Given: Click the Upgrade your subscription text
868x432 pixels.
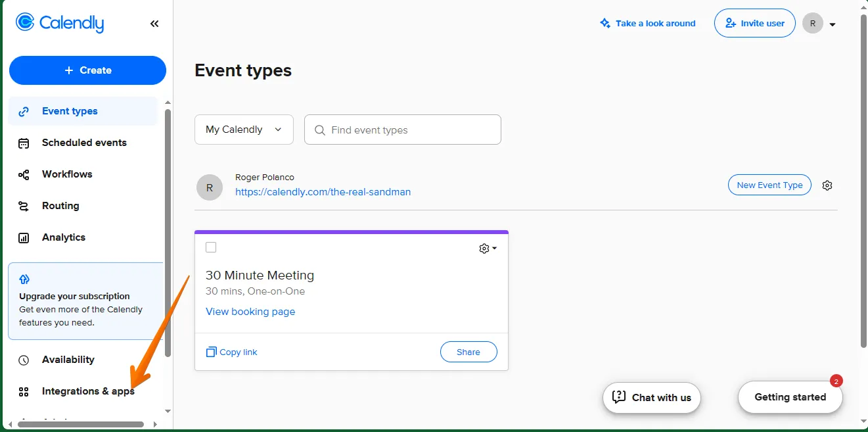Looking at the screenshot, I should 75,296.
